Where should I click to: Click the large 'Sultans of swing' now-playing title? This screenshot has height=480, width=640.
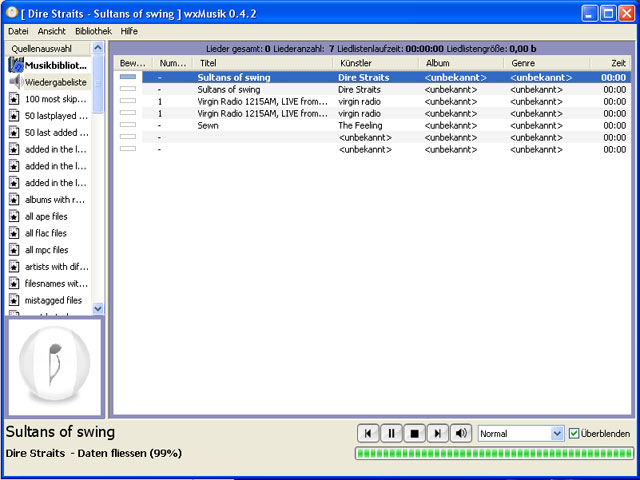[x=60, y=432]
